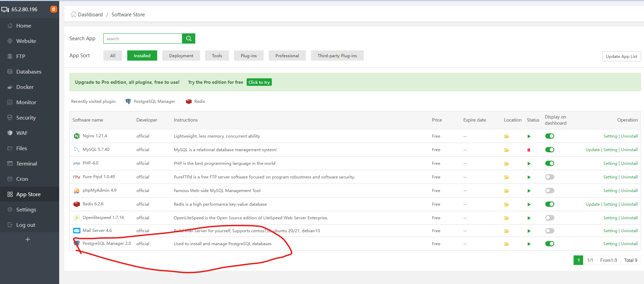Screen dimensions: 644x284
Task: Open PHP-8.0 location folder icon
Action: click(x=507, y=163)
